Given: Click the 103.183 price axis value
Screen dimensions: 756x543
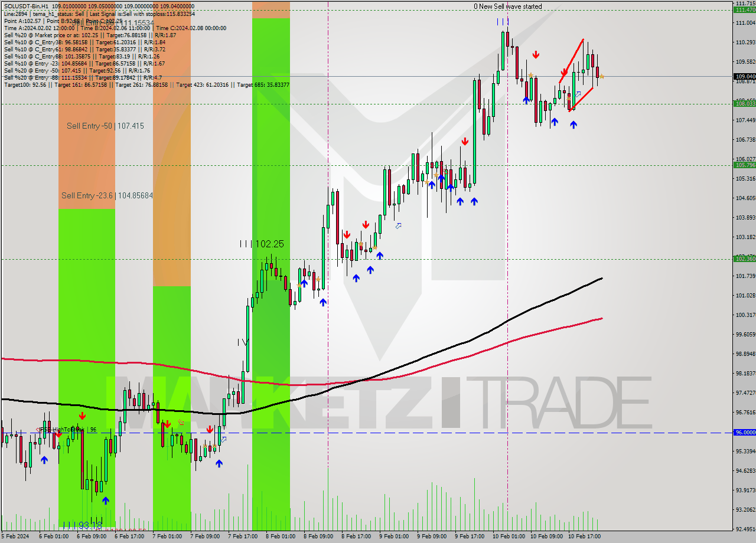Looking at the screenshot, I should pos(745,237).
